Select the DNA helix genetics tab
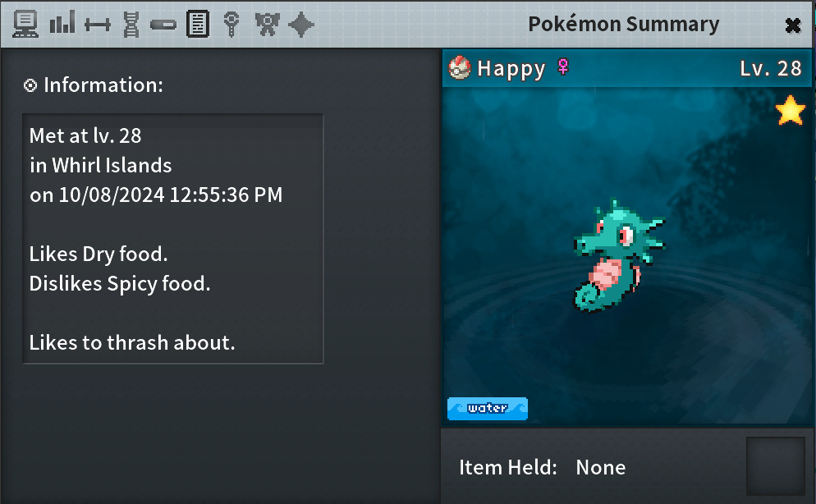Screen dimensions: 816x504 tap(131, 25)
